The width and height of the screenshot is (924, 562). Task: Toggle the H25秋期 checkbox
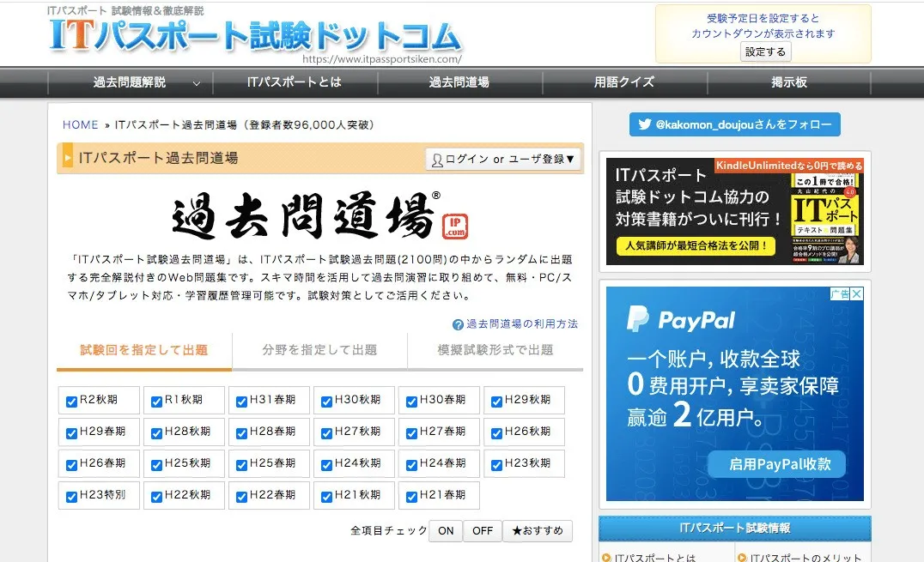coord(156,465)
